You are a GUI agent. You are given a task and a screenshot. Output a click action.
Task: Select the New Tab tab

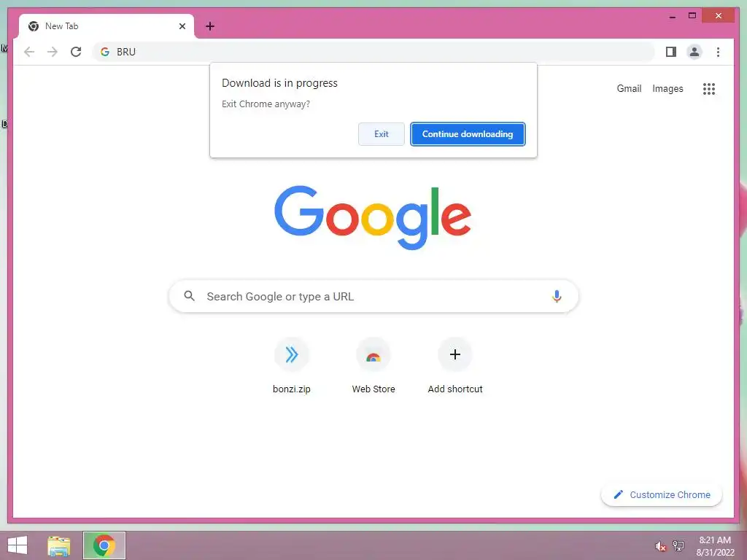tap(107, 26)
